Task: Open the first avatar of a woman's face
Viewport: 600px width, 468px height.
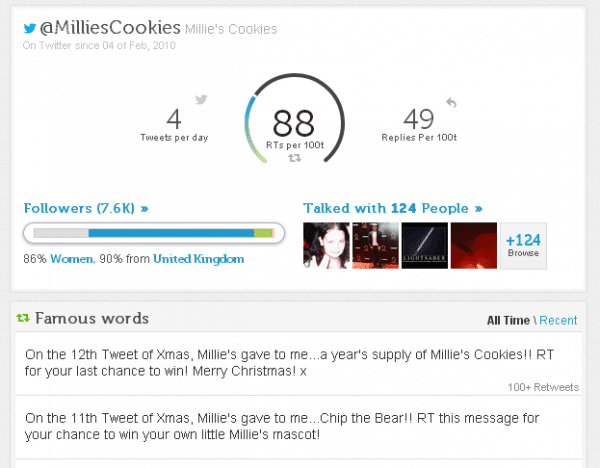Action: click(x=326, y=246)
